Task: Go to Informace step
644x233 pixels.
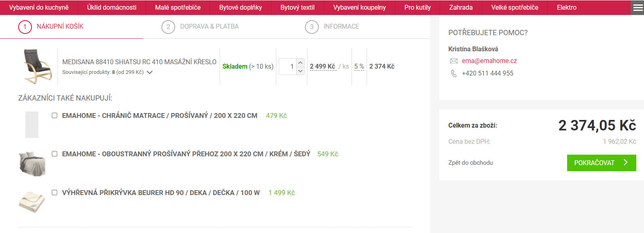Action: [332, 27]
